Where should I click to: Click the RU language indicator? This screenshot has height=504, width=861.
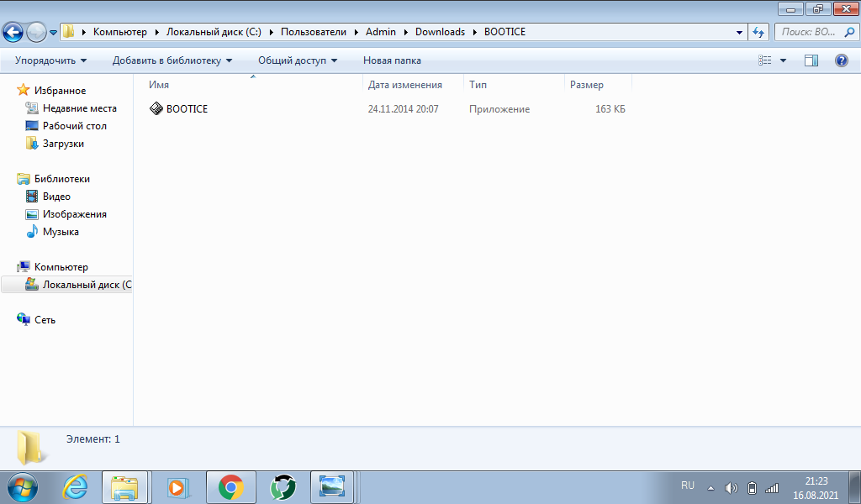(688, 486)
